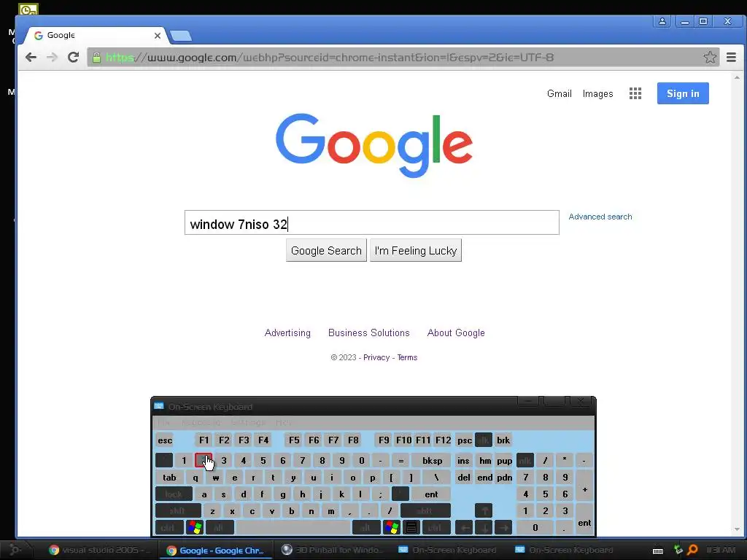Switch to 3D Pinball taskbar item
The height and width of the screenshot is (560, 747).
332,550
